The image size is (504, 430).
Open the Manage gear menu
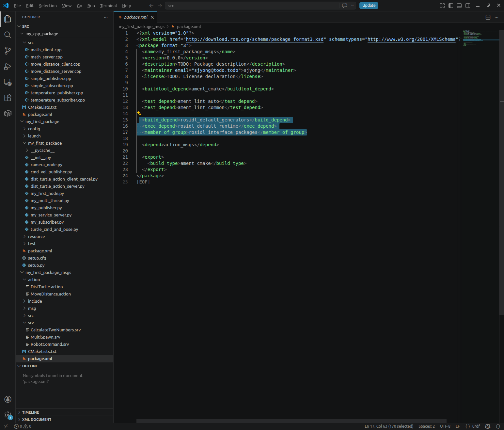pyautogui.click(x=8, y=415)
